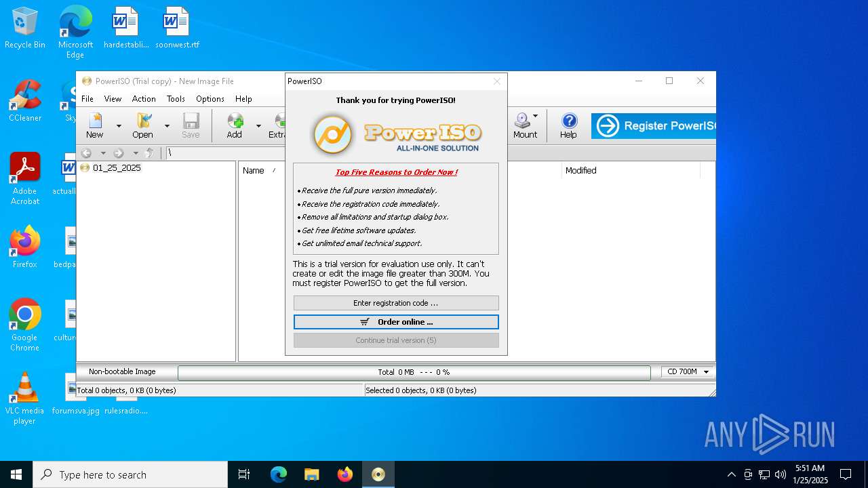Open the Action menu
The width and height of the screenshot is (868, 488).
(x=144, y=99)
